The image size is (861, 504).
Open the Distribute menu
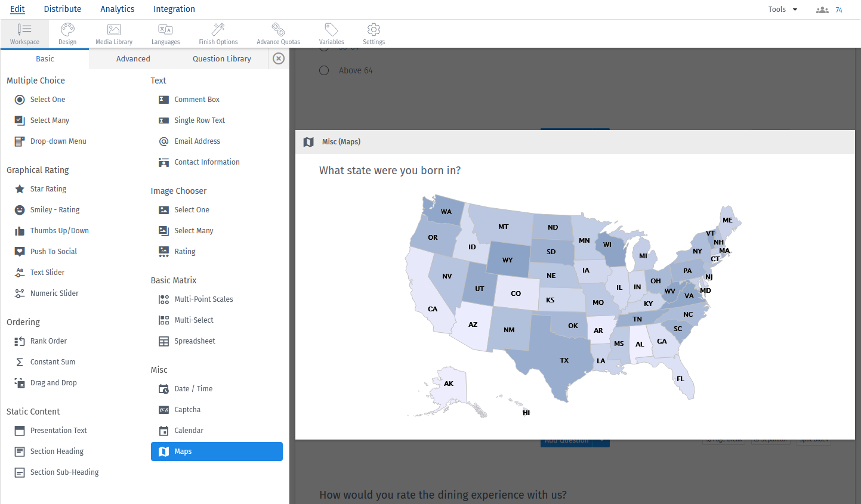[62, 9]
